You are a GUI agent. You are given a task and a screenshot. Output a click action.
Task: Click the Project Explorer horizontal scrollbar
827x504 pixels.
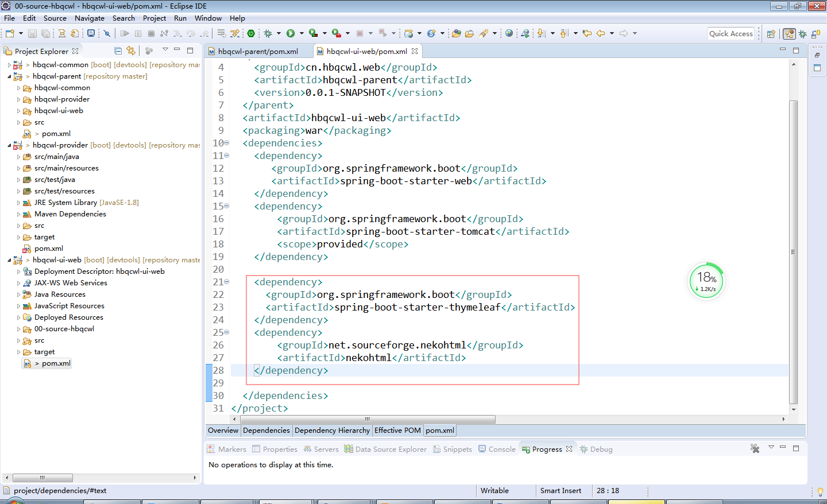tap(42, 478)
